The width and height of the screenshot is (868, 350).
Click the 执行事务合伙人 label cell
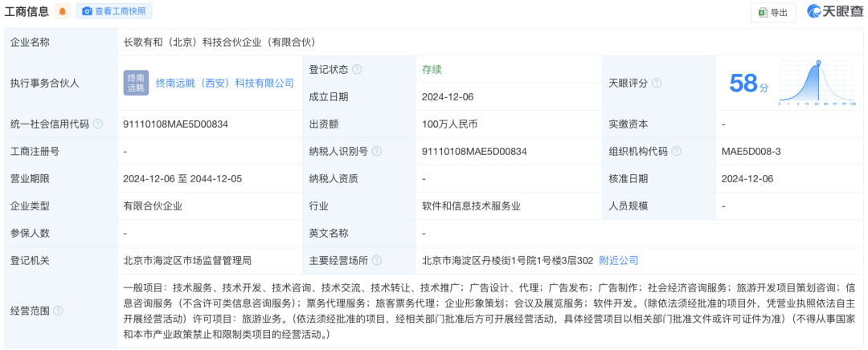click(61, 83)
